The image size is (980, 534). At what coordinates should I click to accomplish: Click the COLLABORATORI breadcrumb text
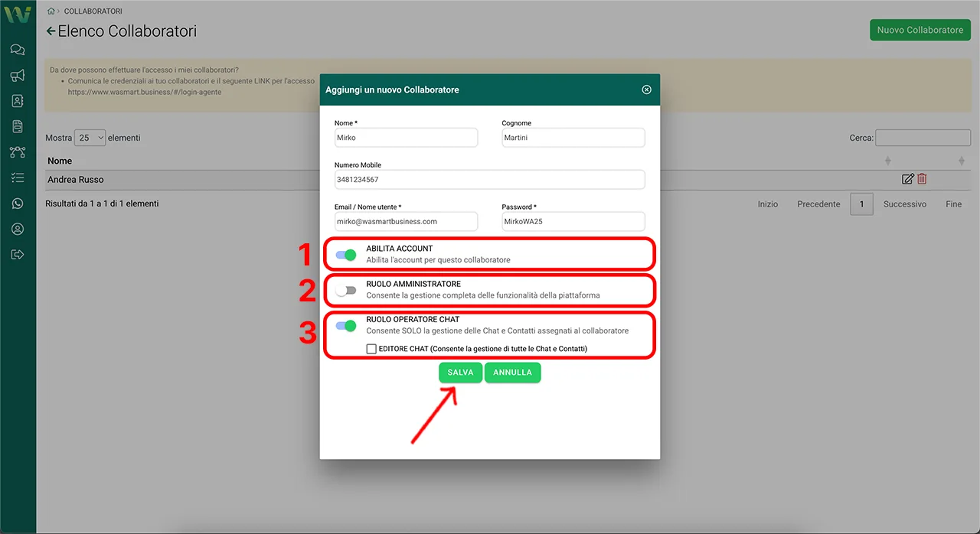[x=93, y=11]
